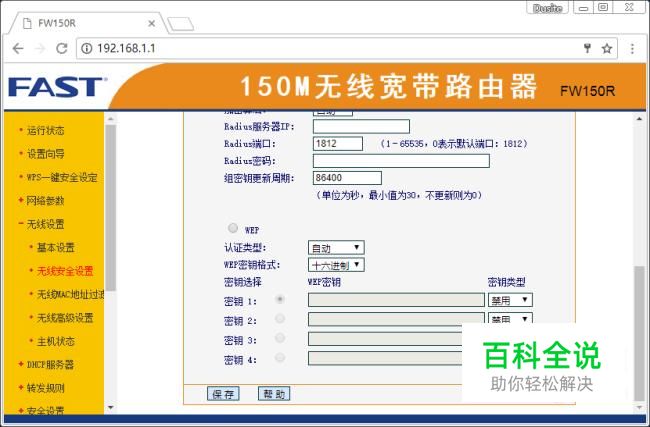Click the site info icon in address bar
650x427 pixels.
click(x=86, y=49)
